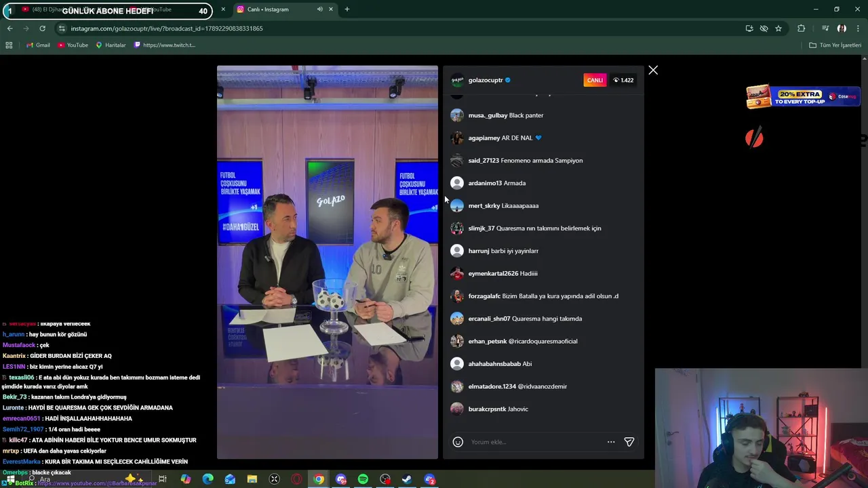
Task: Expand Tüm Yer İşaretleri folder
Action: tap(835, 45)
